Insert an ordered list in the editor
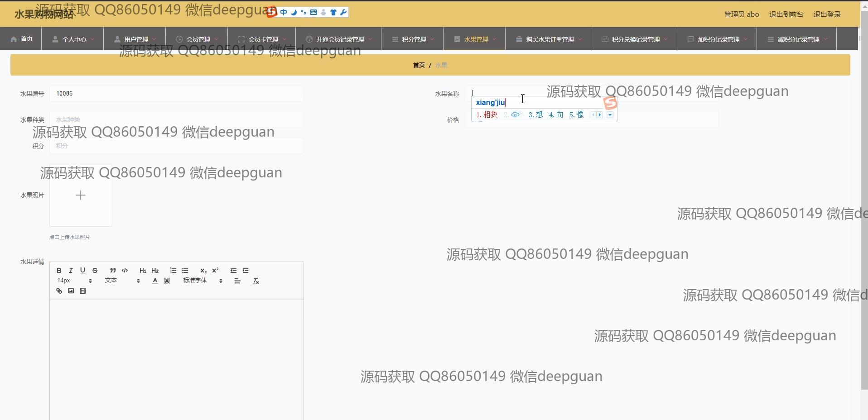Screen dimensions: 868x420 (173, 270)
